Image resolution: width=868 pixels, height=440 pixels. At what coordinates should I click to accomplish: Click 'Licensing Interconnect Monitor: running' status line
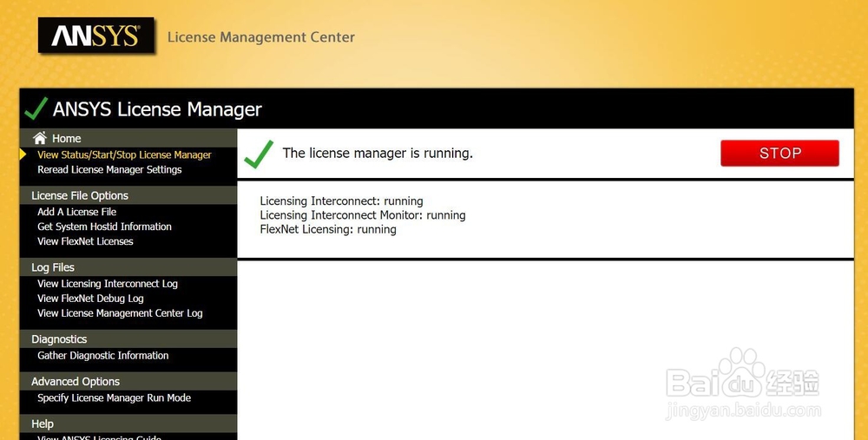point(363,215)
